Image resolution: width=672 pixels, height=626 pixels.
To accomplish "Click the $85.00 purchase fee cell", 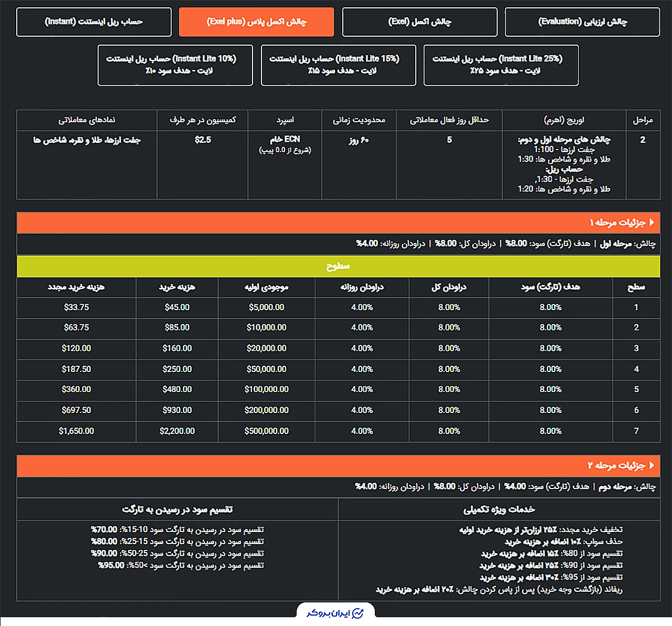I will (x=177, y=327).
